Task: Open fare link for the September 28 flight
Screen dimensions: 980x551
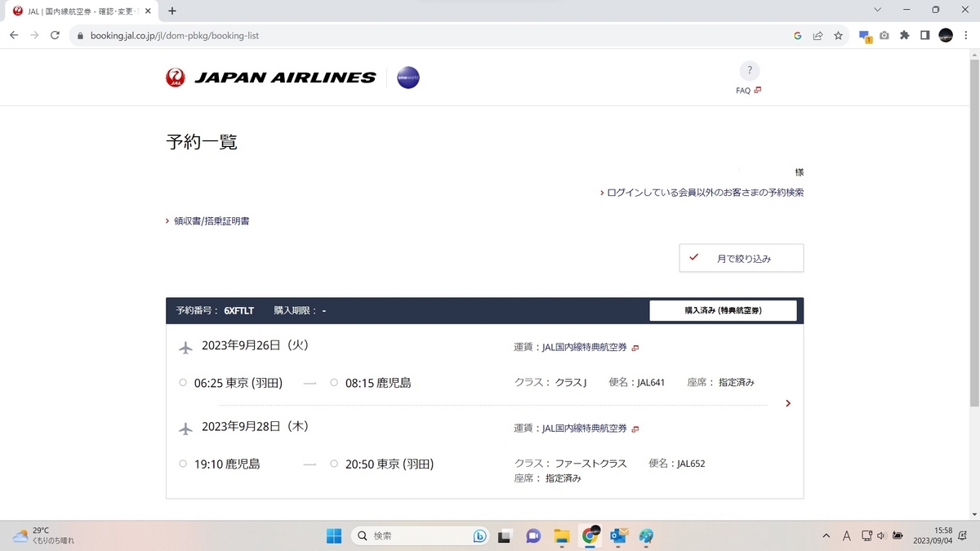Action: [x=585, y=428]
